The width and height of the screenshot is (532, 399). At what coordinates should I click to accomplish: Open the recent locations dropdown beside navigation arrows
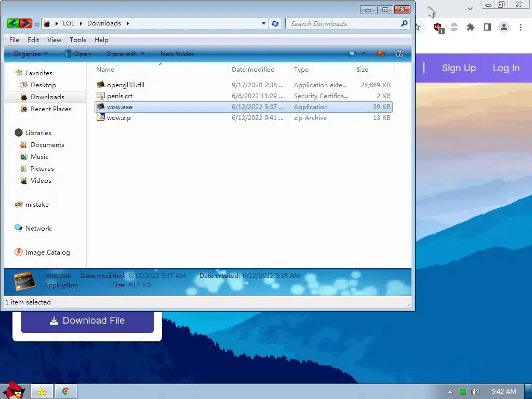click(37, 24)
